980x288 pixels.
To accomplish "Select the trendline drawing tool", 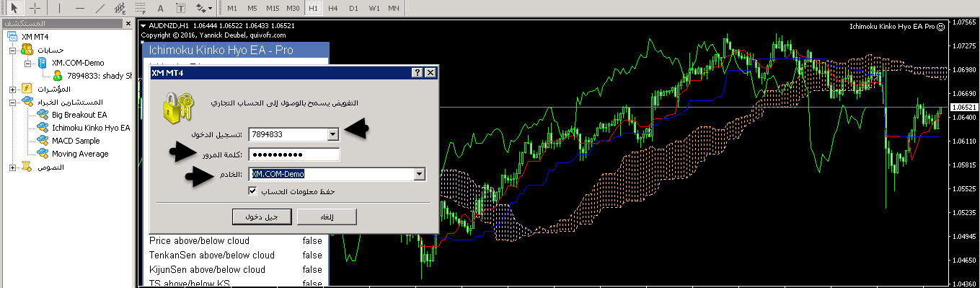I will click(100, 8).
